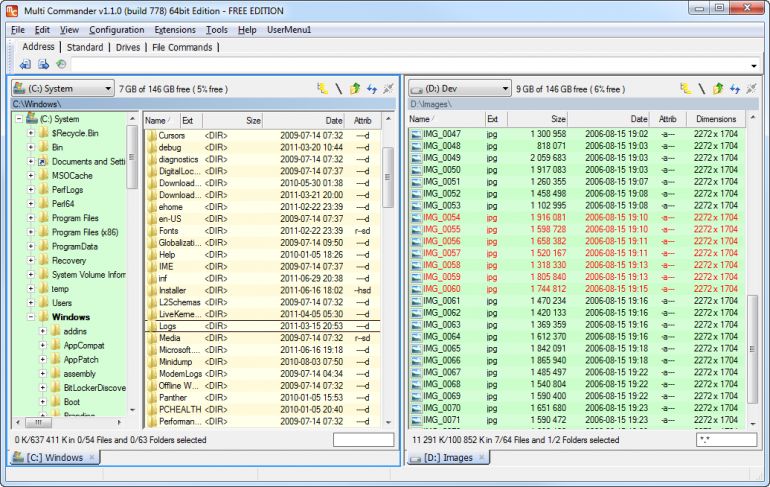The image size is (770, 487).
Task: Click the right panel *.* filter field
Action: point(726,440)
